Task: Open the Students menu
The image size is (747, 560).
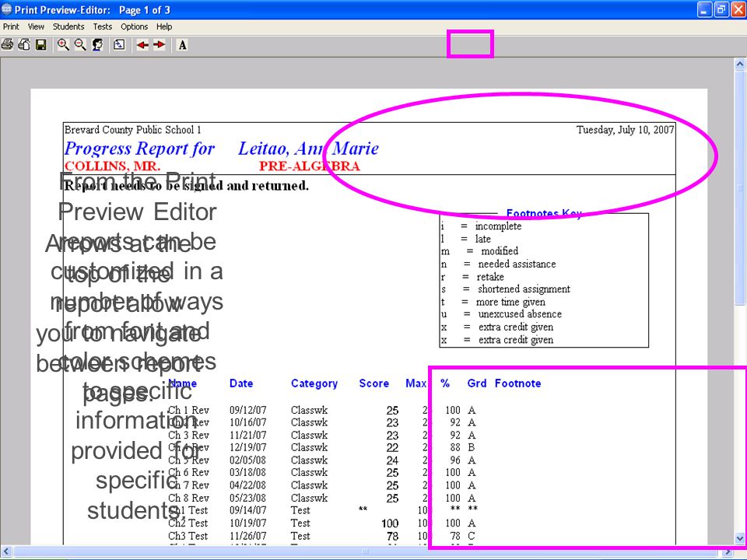Action: tap(68, 26)
